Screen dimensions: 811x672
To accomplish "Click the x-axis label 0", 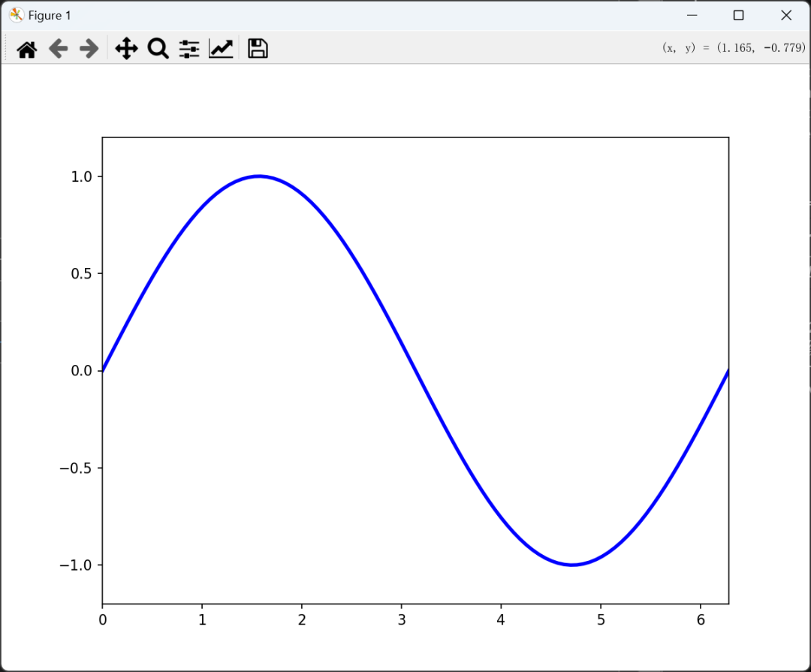I will pos(102,619).
